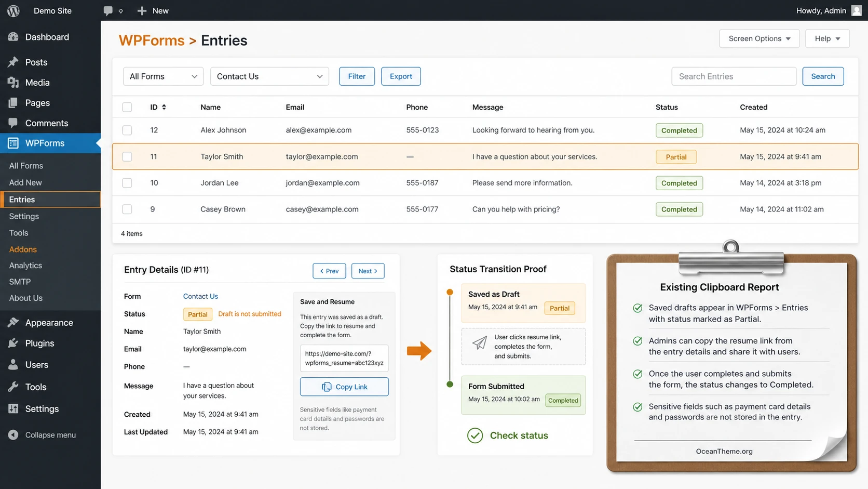This screenshot has width=868, height=489.
Task: Click into Search Entries field
Action: pyautogui.click(x=734, y=76)
